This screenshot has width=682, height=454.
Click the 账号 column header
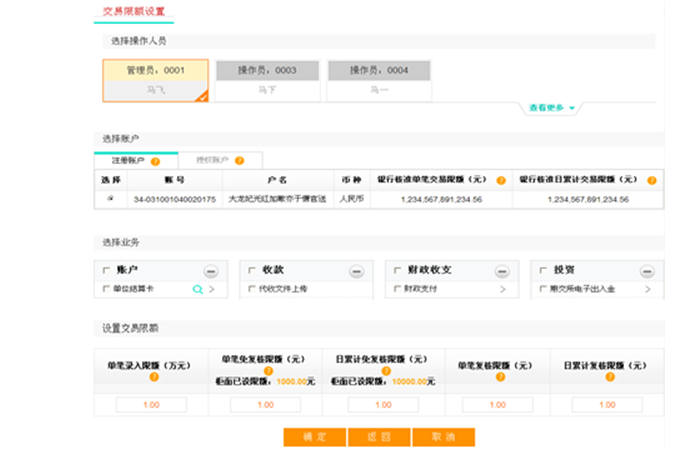pos(174,180)
